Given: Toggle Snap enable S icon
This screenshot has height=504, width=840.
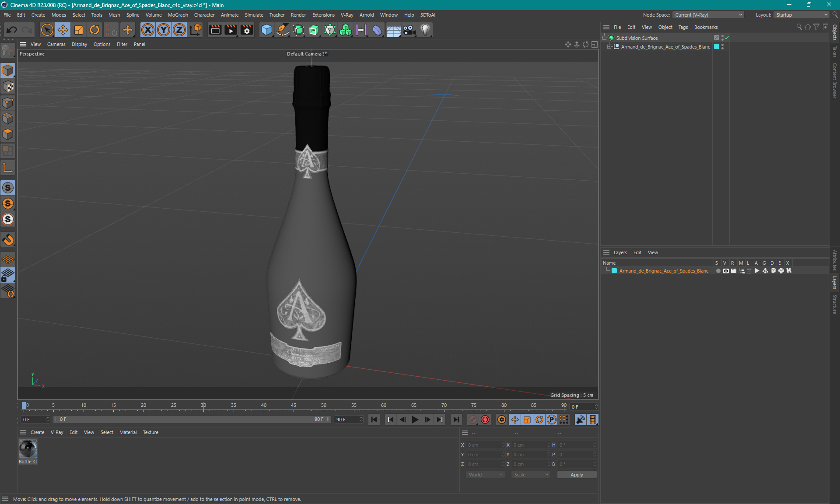Looking at the screenshot, I should coord(8,188).
